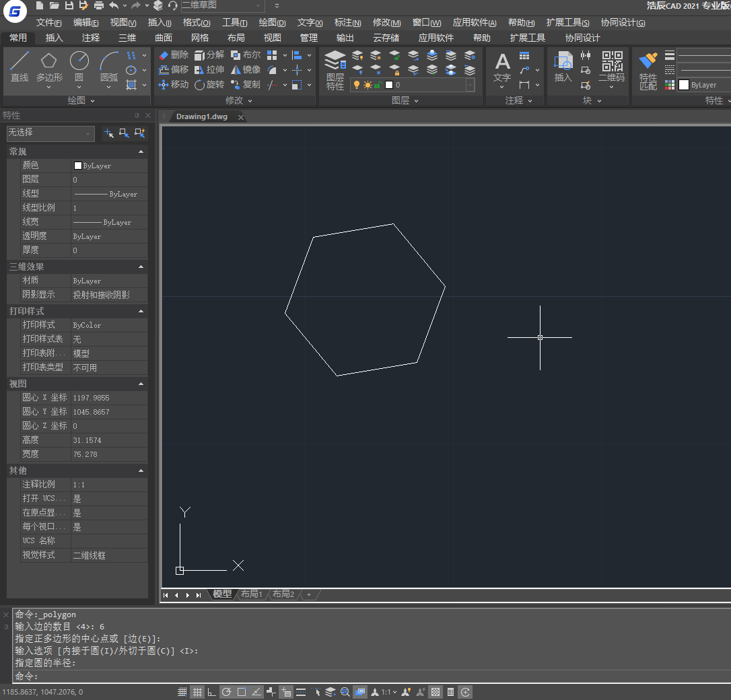Click the Save icon in quick access toolbar
This screenshot has height=700, width=731.
pyautogui.click(x=69, y=5)
